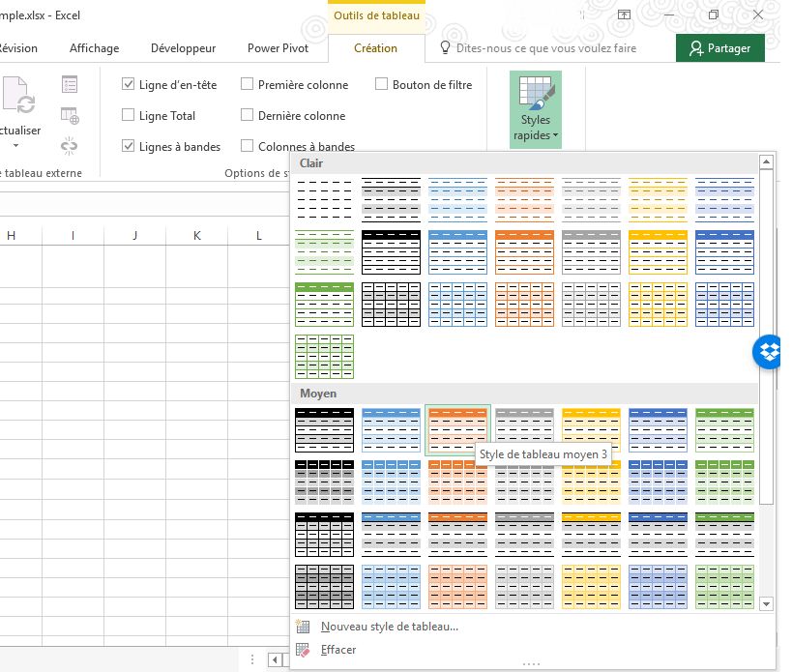Viewport: 792px width, 672px height.
Task: Choose green filled Moyen style in last row
Action: (724, 587)
